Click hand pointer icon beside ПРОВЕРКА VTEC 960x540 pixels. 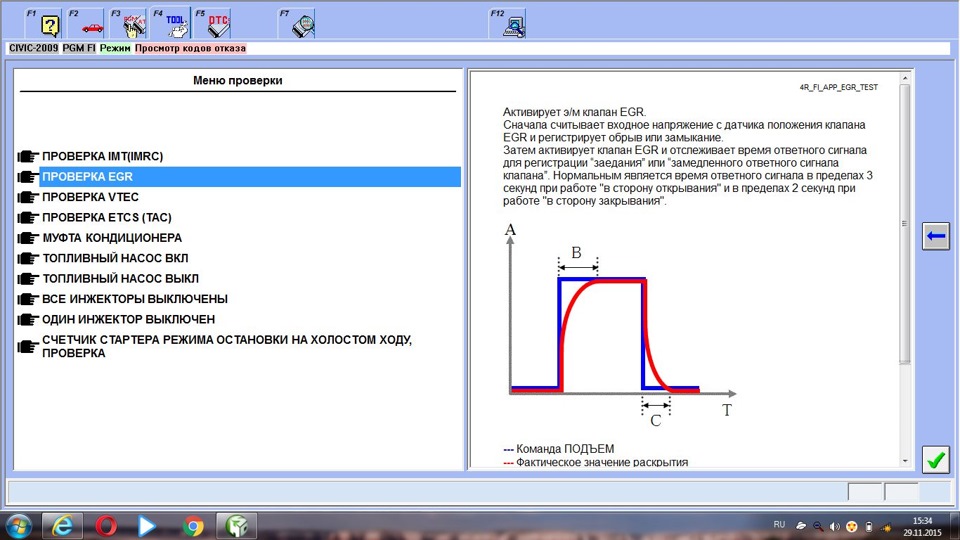pyautogui.click(x=28, y=197)
